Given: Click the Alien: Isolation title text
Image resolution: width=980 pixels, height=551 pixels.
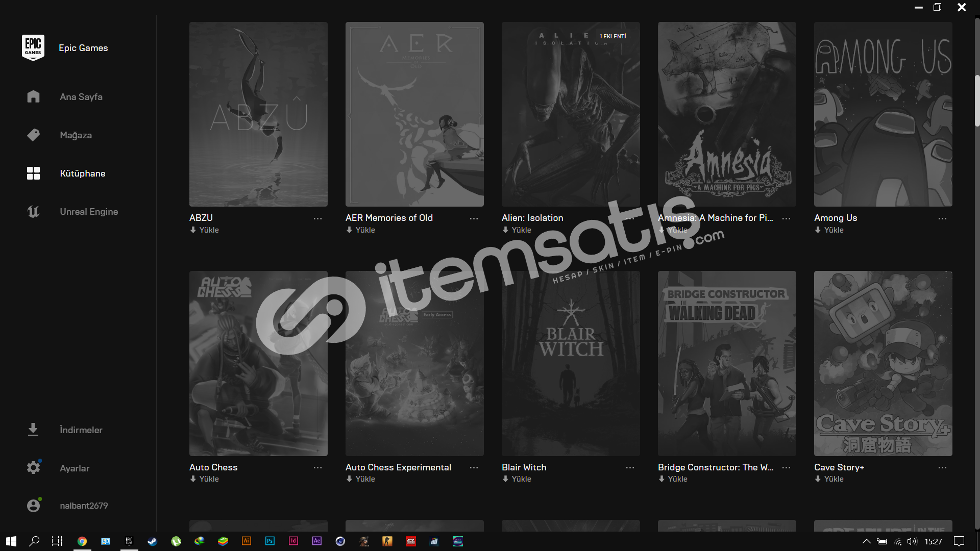Looking at the screenshot, I should tap(532, 218).
